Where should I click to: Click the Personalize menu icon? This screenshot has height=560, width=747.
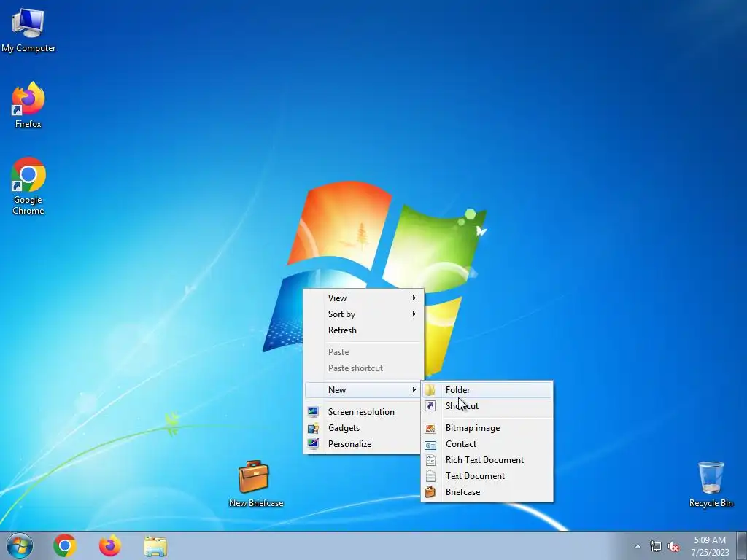pos(313,444)
